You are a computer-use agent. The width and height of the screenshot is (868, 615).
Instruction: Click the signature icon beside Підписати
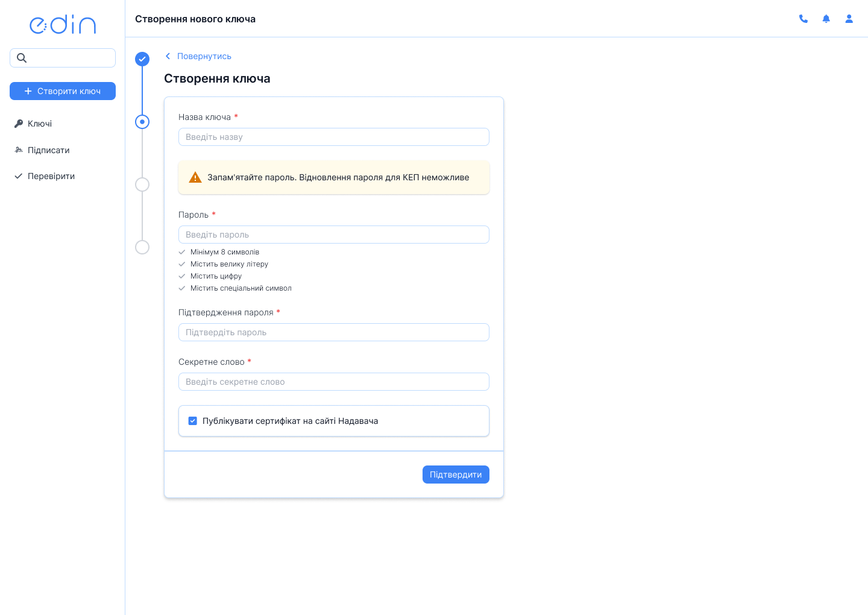pos(19,150)
